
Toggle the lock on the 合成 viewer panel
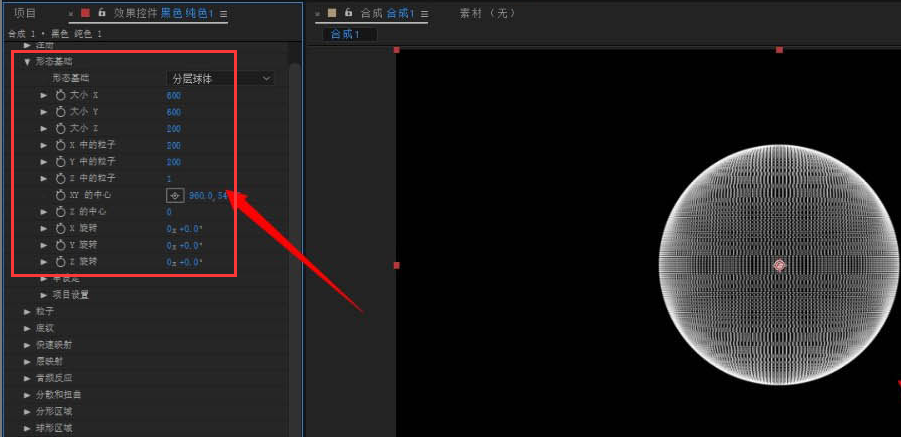tap(346, 13)
